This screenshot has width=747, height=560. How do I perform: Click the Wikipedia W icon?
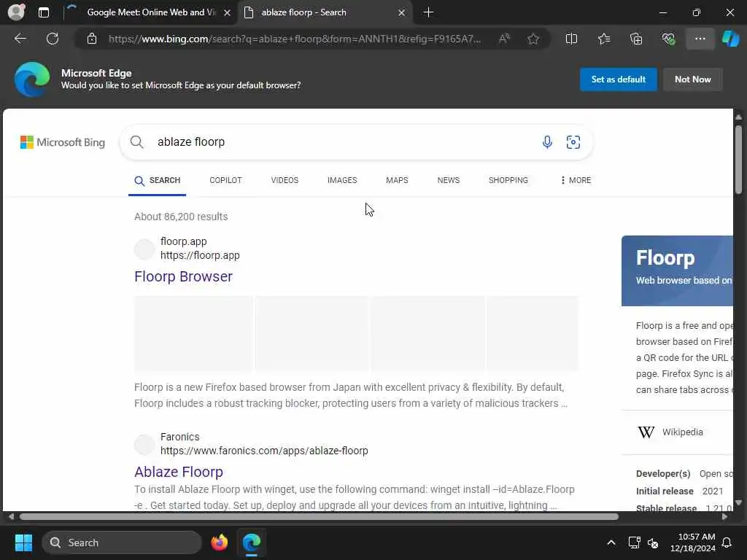point(646,432)
